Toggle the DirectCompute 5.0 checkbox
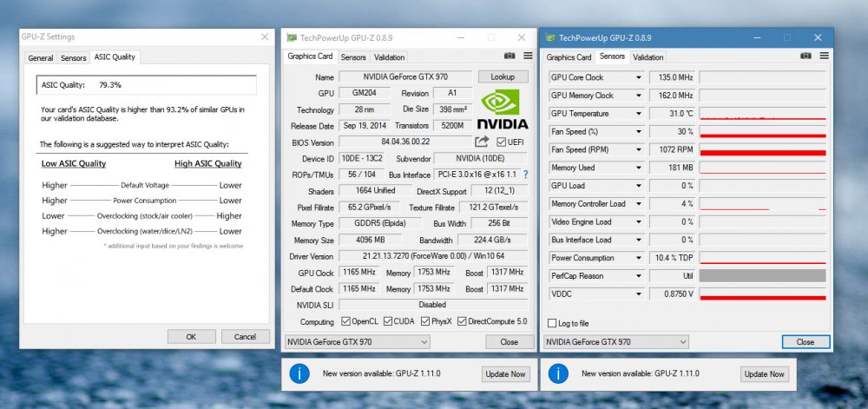868x409 pixels. point(462,321)
